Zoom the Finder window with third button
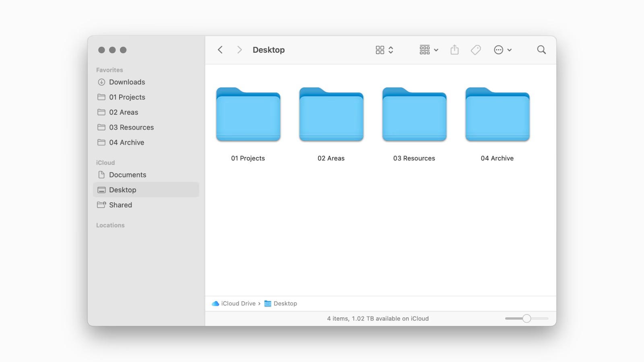This screenshot has height=362, width=644. coord(123,50)
